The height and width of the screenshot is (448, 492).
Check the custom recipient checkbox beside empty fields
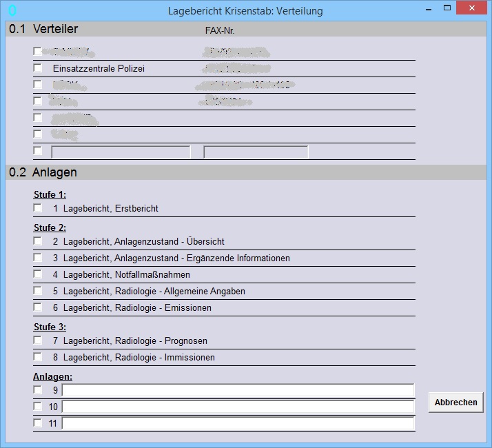(38, 151)
